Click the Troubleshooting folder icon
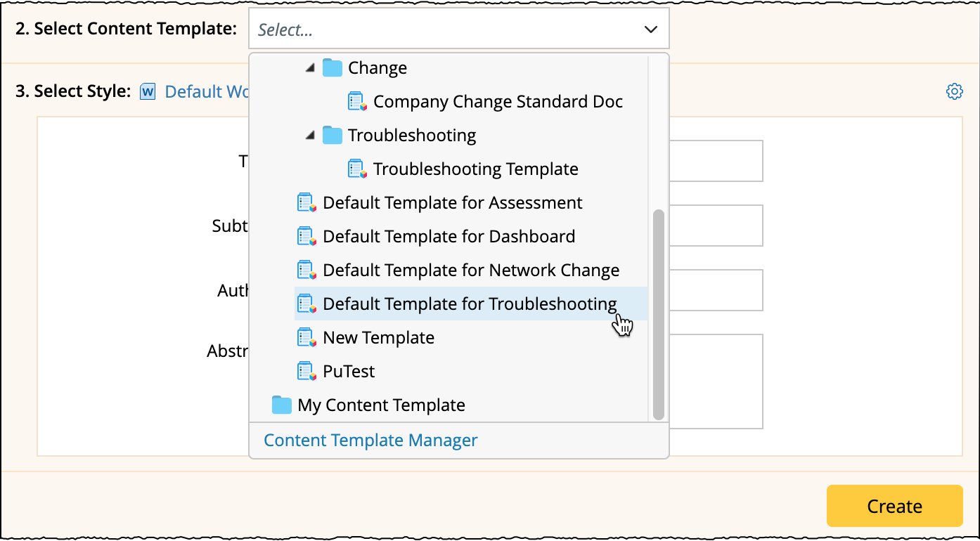 click(332, 135)
